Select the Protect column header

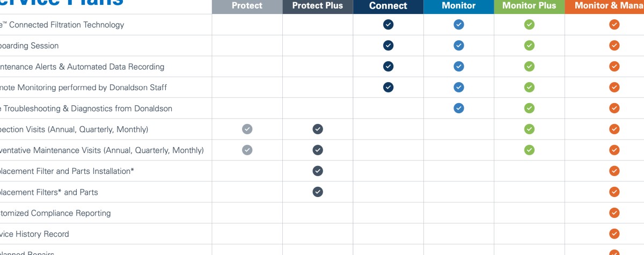(247, 6)
